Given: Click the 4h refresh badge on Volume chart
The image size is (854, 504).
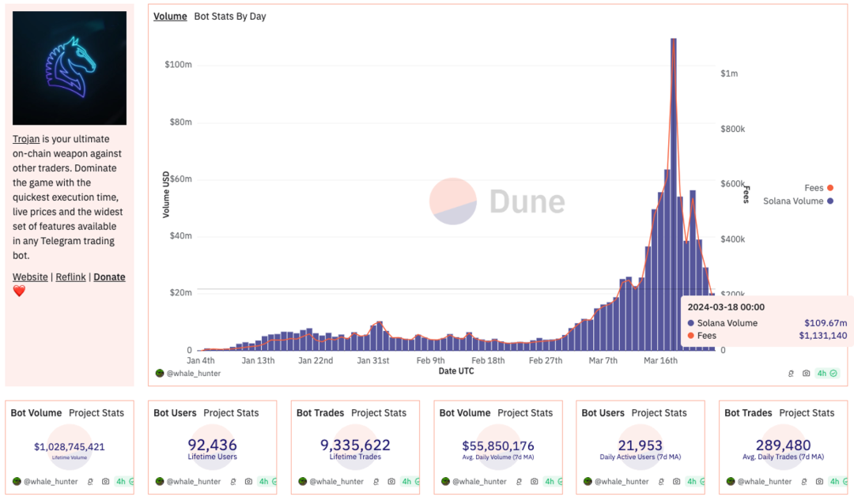Looking at the screenshot, I should tap(826, 373).
